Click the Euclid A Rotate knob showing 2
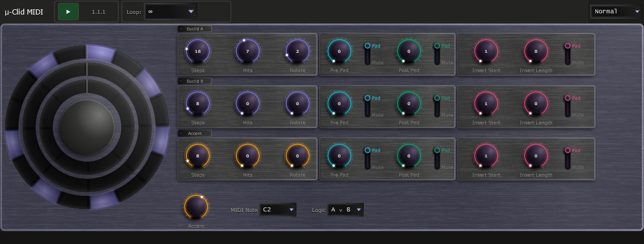This screenshot has width=644, height=244. coord(298,51)
